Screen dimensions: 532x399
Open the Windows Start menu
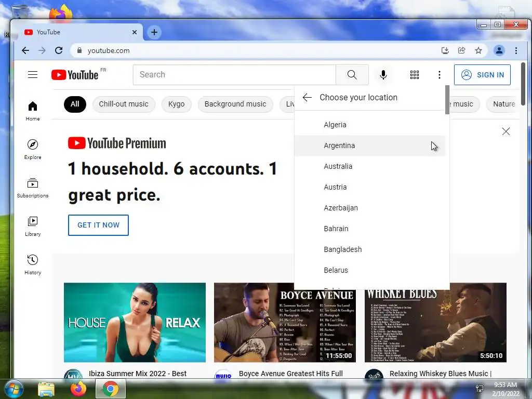tap(14, 389)
